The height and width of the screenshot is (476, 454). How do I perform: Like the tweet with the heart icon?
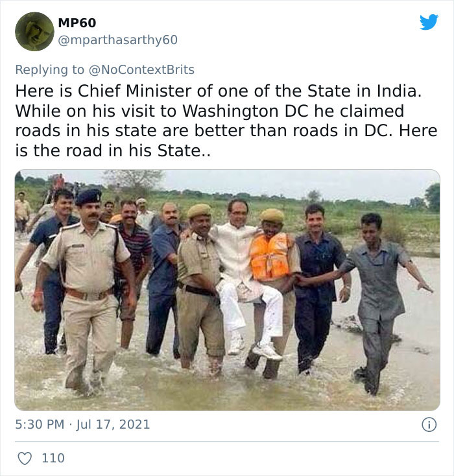tap(24, 458)
